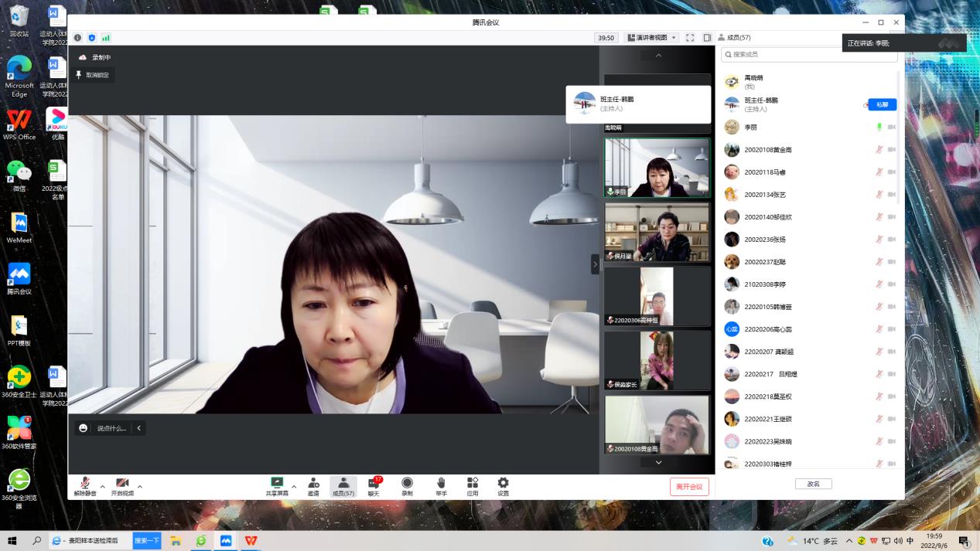Viewport: 980px width, 551px height.
Task: Start 共享屏幕 screen sharing
Action: [277, 486]
